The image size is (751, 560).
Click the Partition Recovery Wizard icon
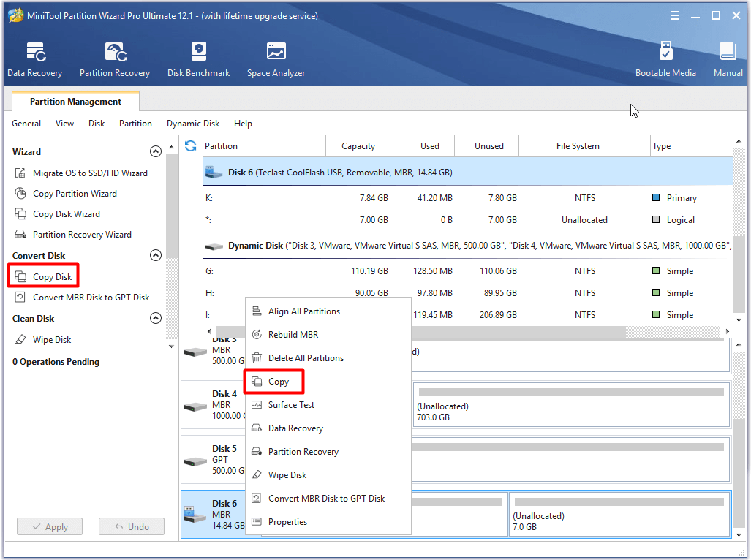[20, 235]
